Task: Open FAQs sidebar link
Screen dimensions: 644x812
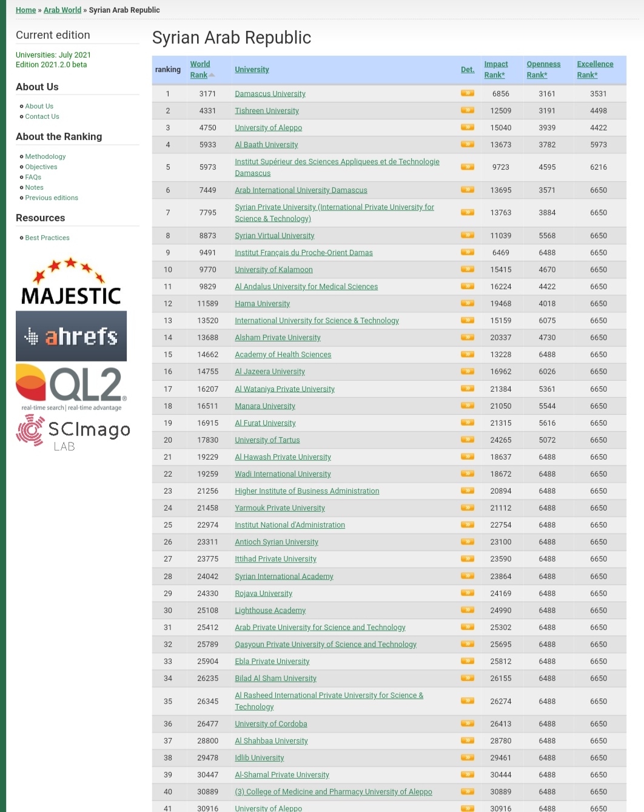Action: point(33,177)
